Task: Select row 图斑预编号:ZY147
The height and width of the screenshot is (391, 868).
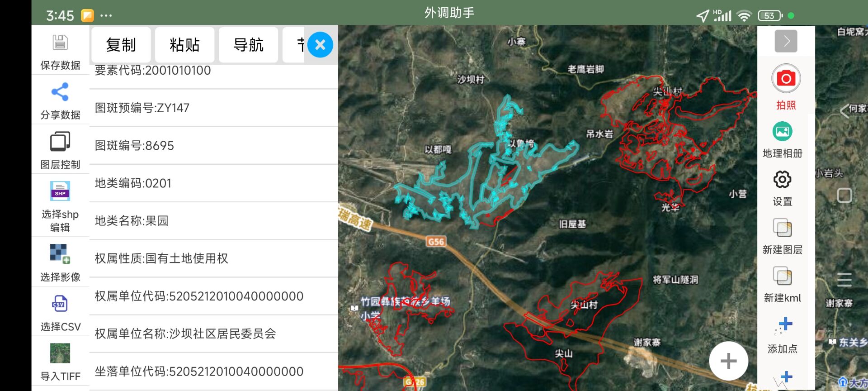Action: [214, 108]
